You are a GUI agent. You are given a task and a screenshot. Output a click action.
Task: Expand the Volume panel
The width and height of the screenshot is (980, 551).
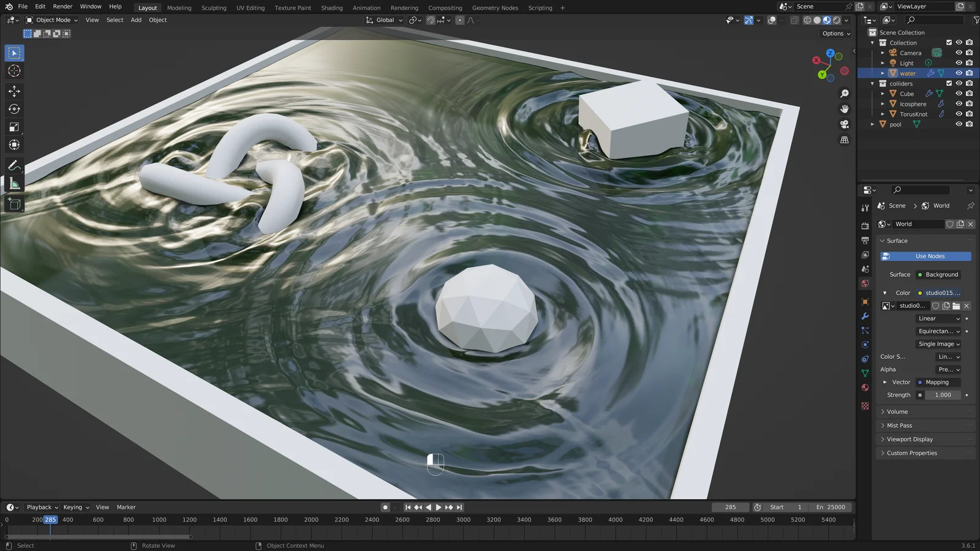[897, 412]
